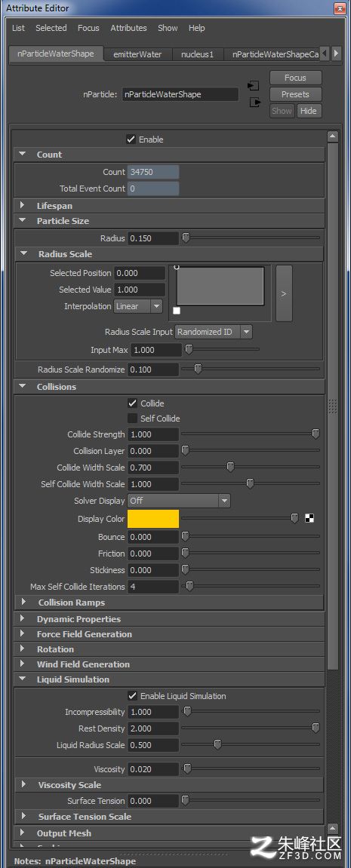Click the input connection arrow icon
The width and height of the screenshot is (351, 868).
click(254, 86)
